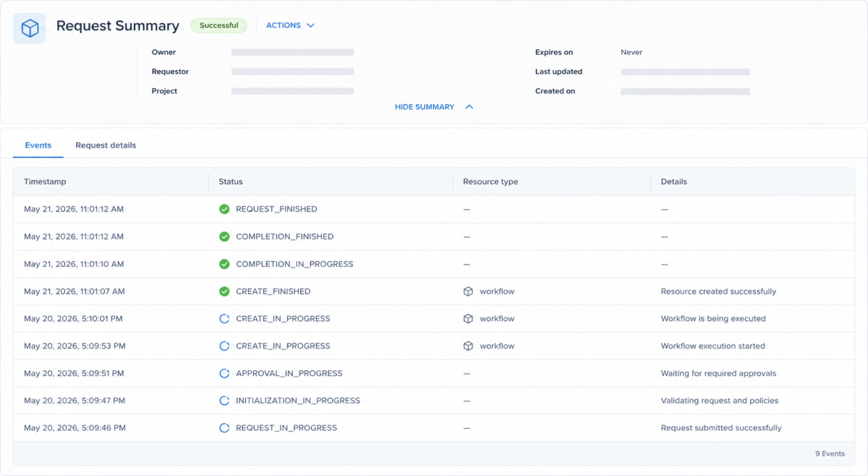Click 'Workflow execution started' detail
The width and height of the screenshot is (868, 476).
coord(712,346)
